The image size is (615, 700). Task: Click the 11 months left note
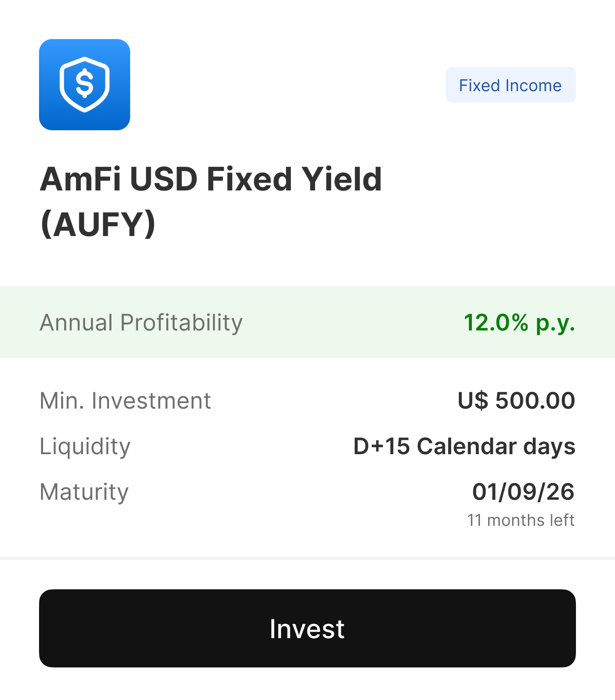click(x=521, y=521)
